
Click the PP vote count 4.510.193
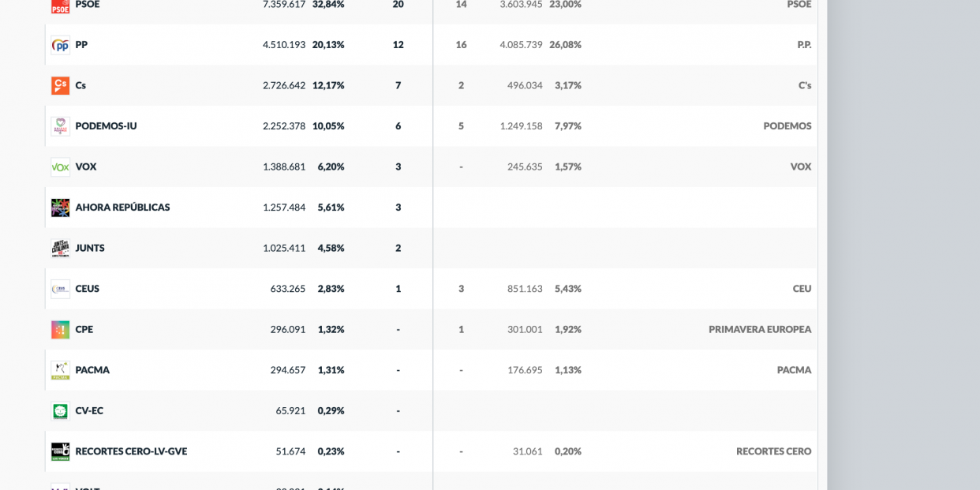(x=283, y=45)
